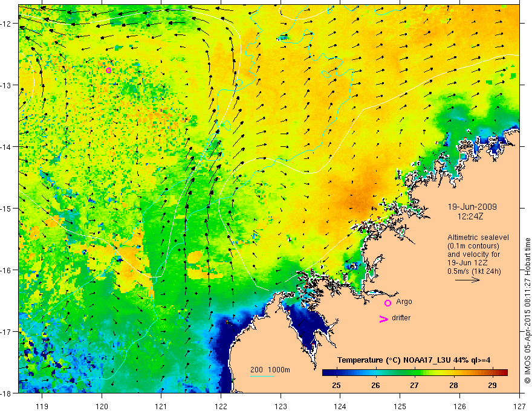
Task: Click the color bar value 27
Action: pos(414,385)
